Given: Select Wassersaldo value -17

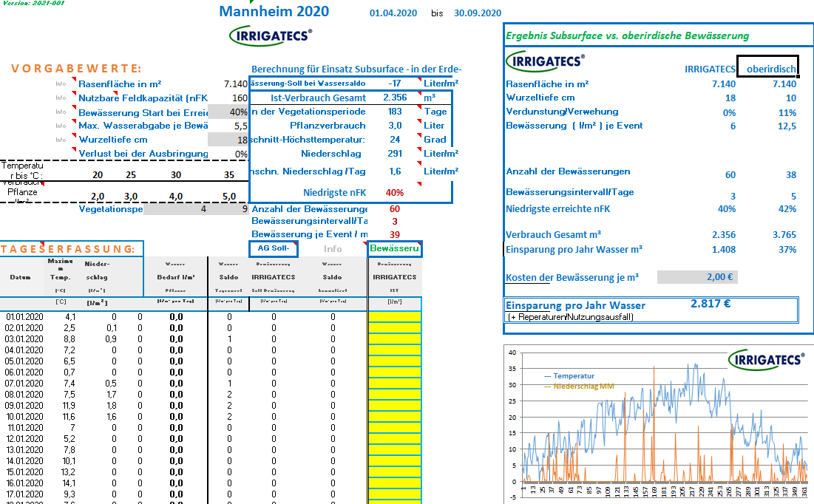Looking at the screenshot, I should [395, 83].
